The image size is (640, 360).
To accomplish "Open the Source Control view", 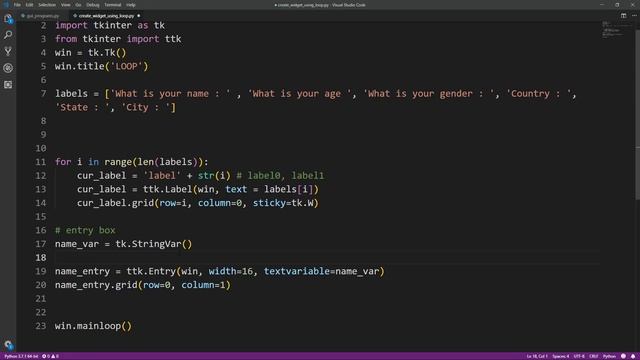I will coord(8,51).
